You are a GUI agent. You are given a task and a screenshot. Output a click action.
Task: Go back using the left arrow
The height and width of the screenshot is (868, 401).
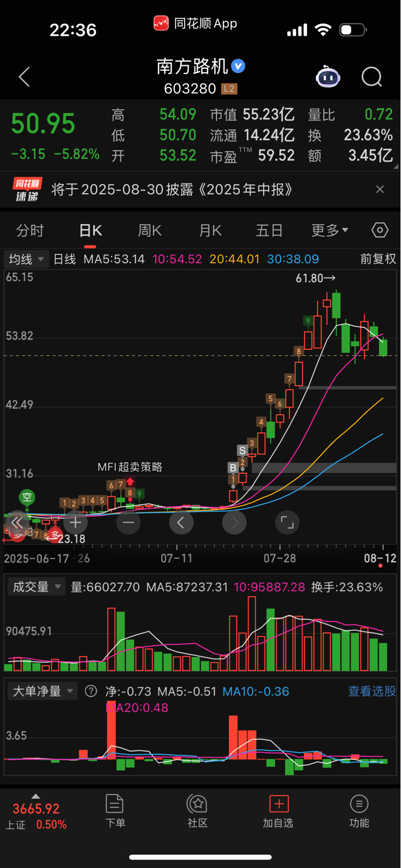[x=25, y=77]
